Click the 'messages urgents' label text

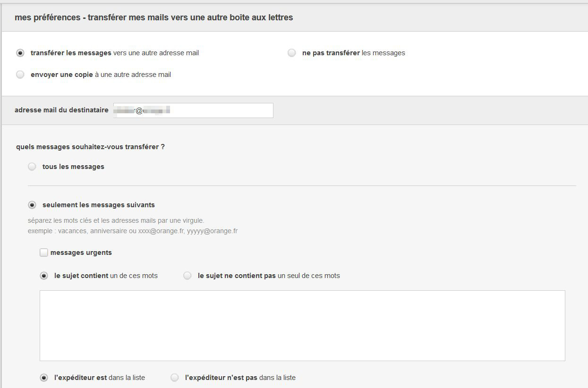(81, 253)
